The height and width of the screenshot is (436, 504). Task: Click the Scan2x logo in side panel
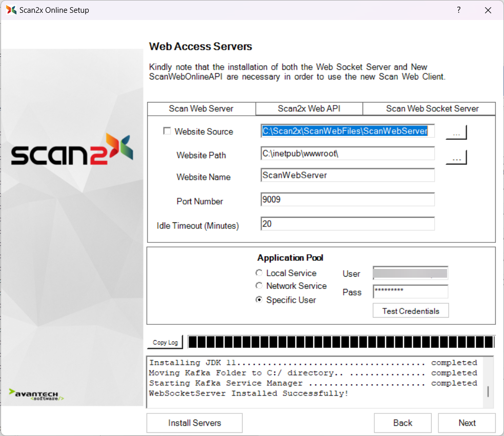pyautogui.click(x=72, y=149)
